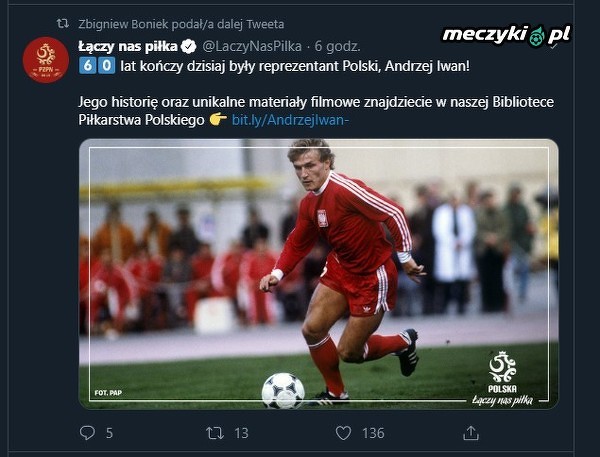Click the pointing hand emoji
The image size is (600, 457).
tap(218, 119)
